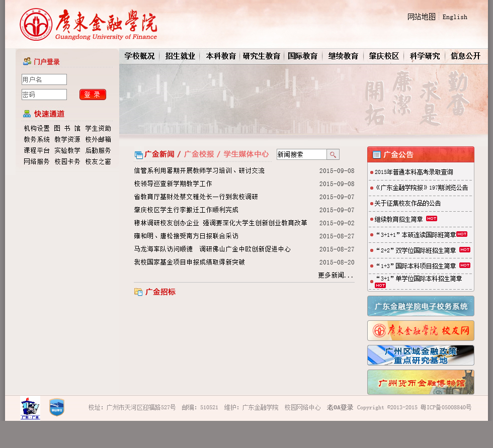The width and height of the screenshot is (493, 448).
Task: Open the 肇庆校区 menu
Action: point(384,56)
